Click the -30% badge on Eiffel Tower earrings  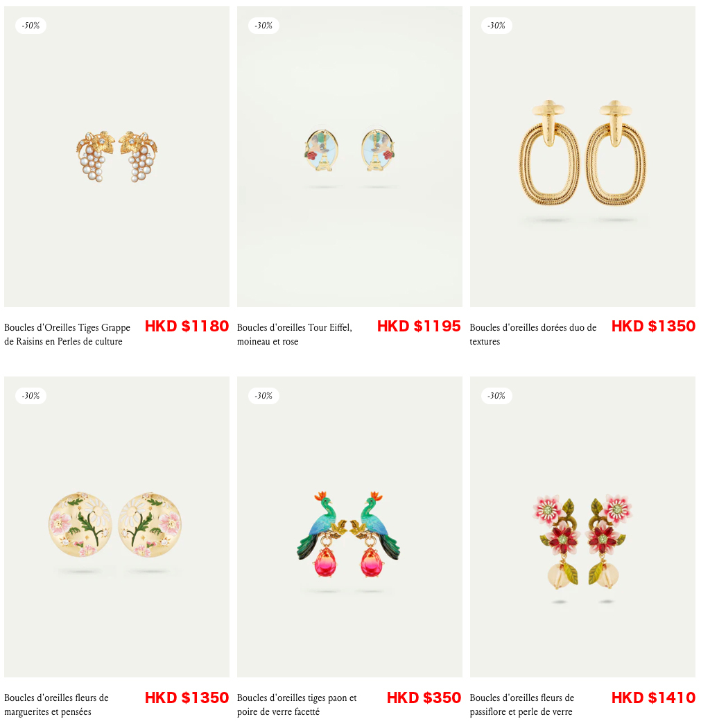coord(263,26)
